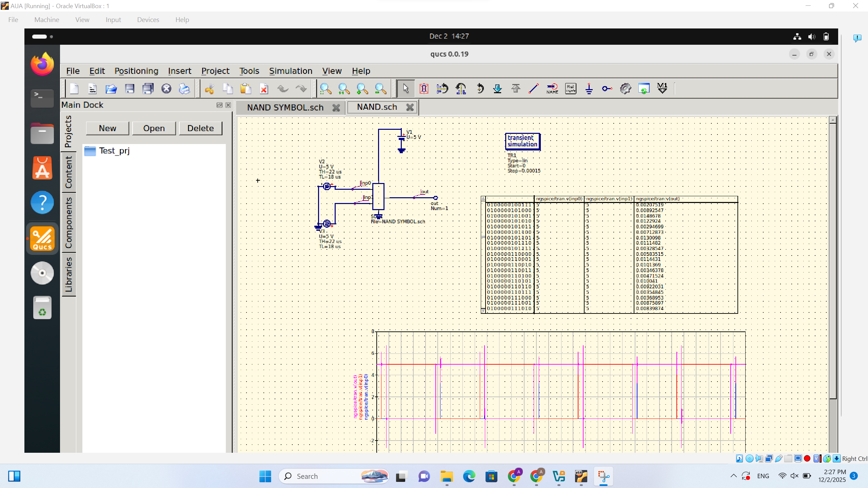View data display or schematic
Screen dimensions: 868x488
[x=644, y=89]
